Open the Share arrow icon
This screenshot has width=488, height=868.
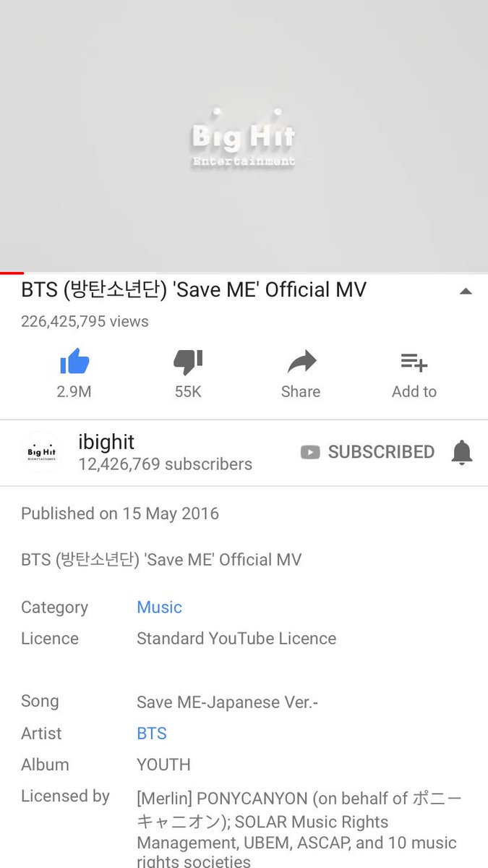click(301, 362)
